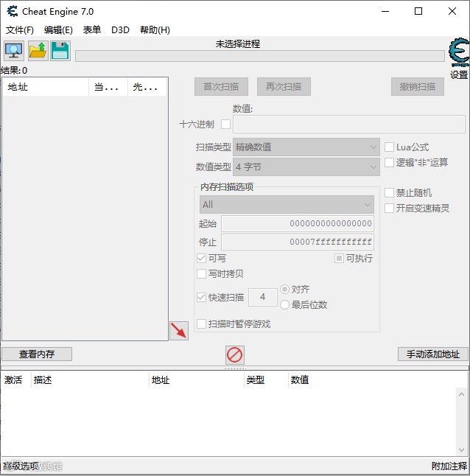Open the 数值类型 4 字节 dropdown
The width and height of the screenshot is (470, 476).
tap(306, 167)
